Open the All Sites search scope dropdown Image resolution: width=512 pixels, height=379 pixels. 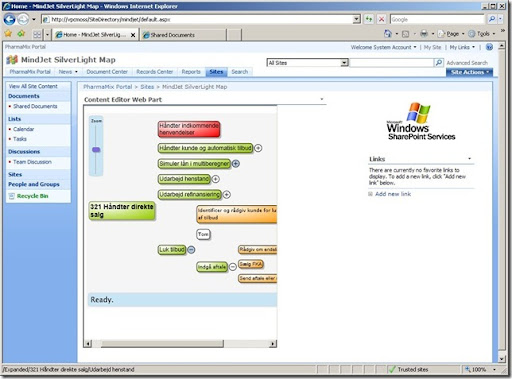344,63
